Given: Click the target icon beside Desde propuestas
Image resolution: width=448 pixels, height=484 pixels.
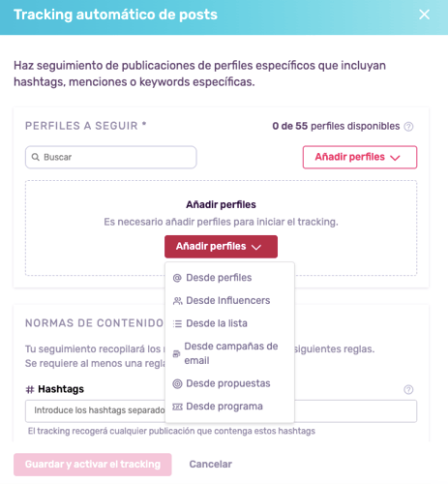Looking at the screenshot, I should [177, 383].
